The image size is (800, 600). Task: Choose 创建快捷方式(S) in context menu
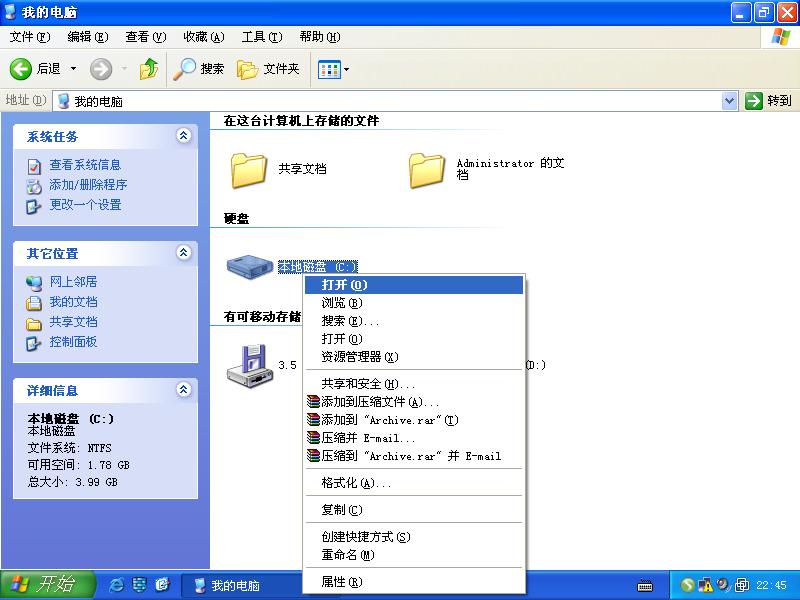[414, 537]
